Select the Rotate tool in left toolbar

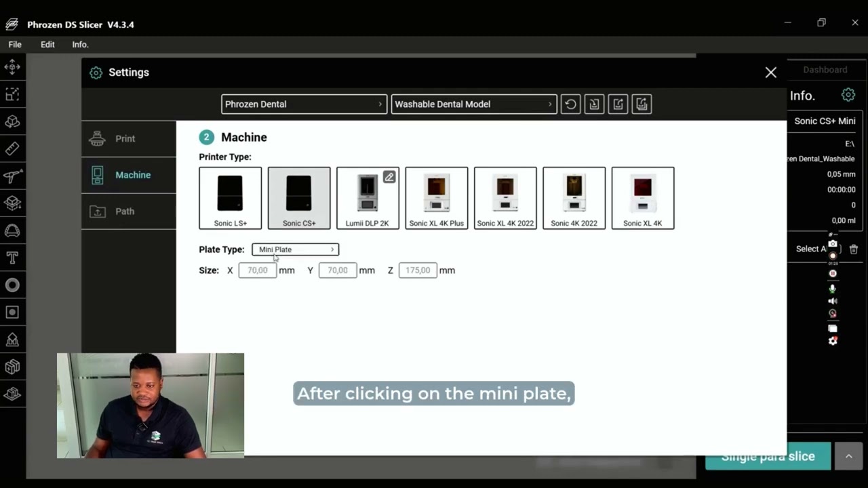click(12, 121)
